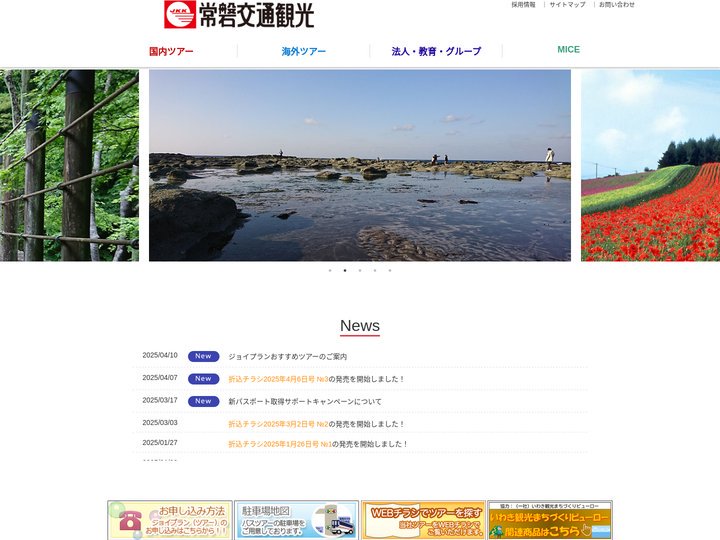Image resolution: width=720 pixels, height=540 pixels.
Task: Select the third carousel dot
Action: (x=360, y=270)
